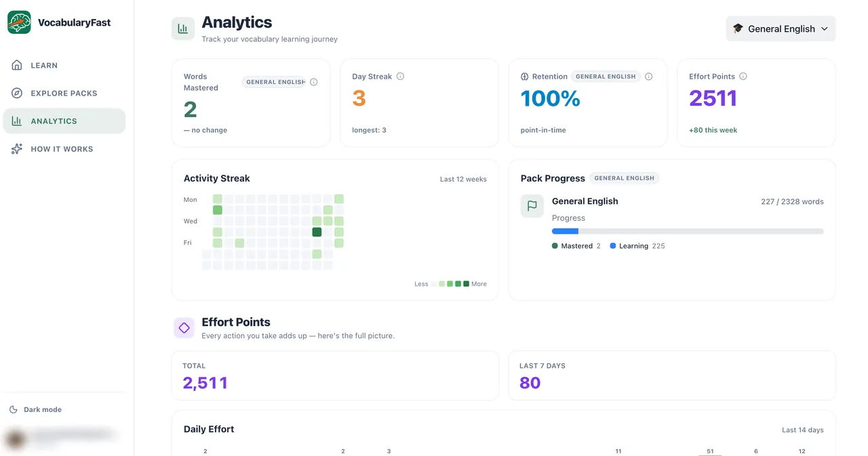
Task: Click the Retention brain icon
Action: click(524, 77)
